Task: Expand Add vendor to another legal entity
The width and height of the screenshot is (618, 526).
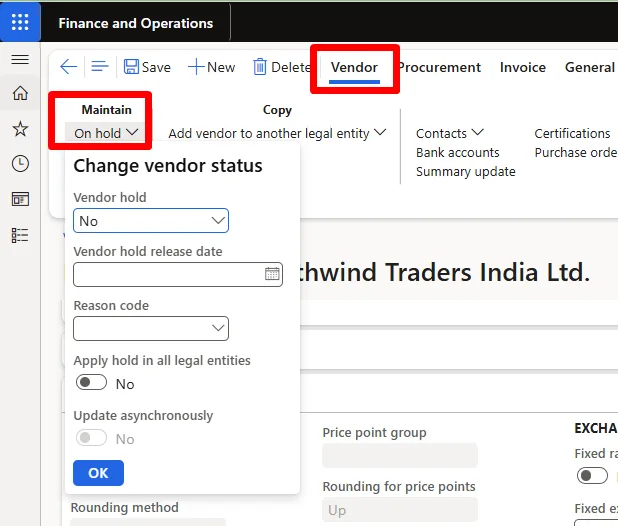Action: point(277,133)
